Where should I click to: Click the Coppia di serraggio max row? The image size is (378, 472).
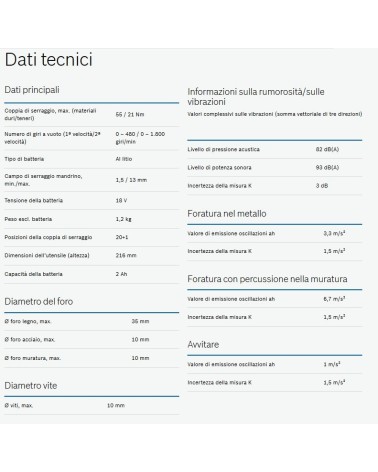click(92, 115)
